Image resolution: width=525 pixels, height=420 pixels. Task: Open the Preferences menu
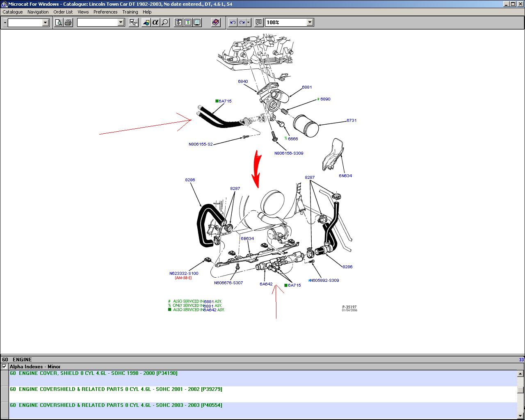pos(105,12)
